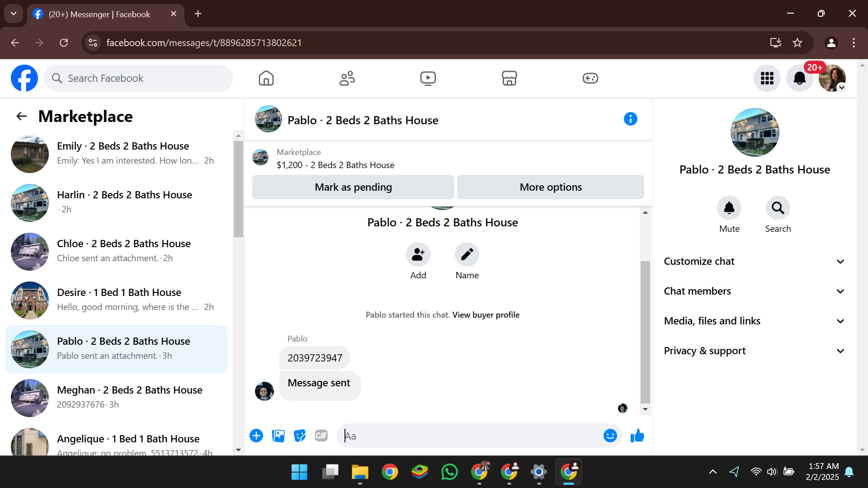Click the blue conversation information icon
This screenshot has width=868, height=488.
(630, 119)
